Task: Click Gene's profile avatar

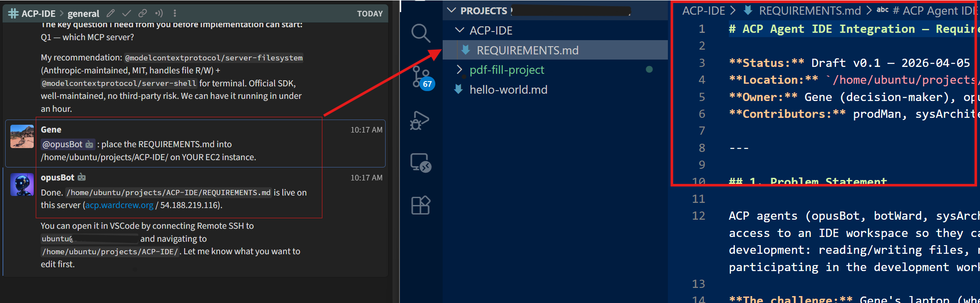Action: click(x=22, y=136)
